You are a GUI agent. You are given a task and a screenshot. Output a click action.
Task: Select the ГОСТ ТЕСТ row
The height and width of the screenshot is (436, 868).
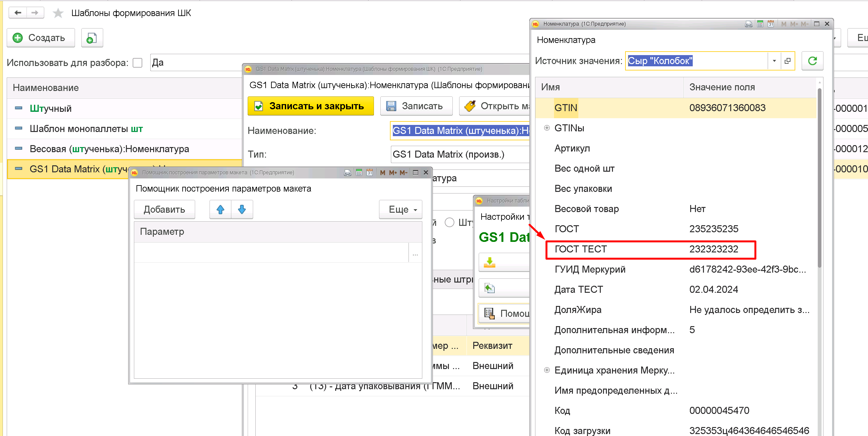coord(676,249)
